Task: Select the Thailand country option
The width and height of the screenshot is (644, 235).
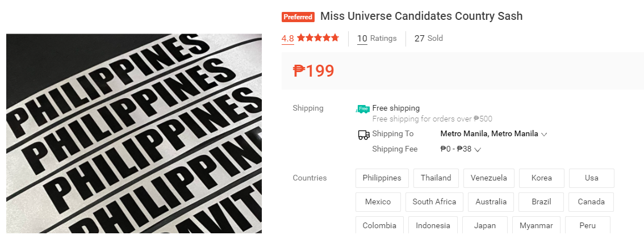Action: (x=436, y=178)
